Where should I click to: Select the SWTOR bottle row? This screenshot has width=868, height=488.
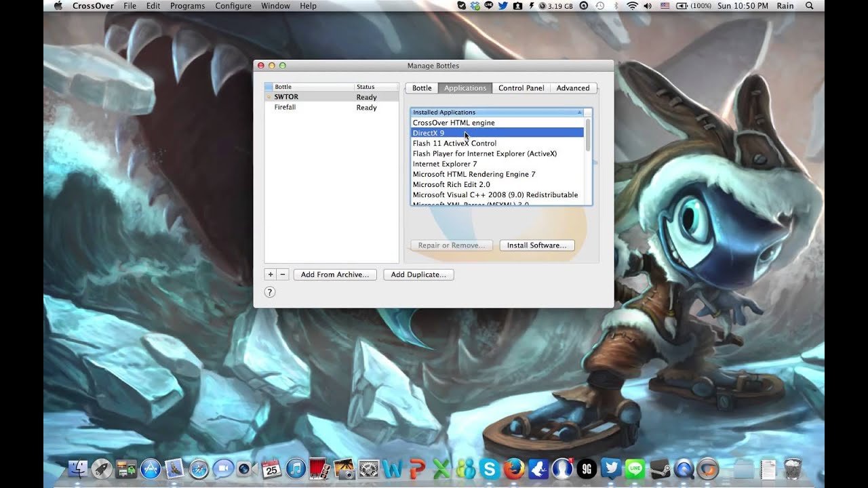click(x=332, y=97)
